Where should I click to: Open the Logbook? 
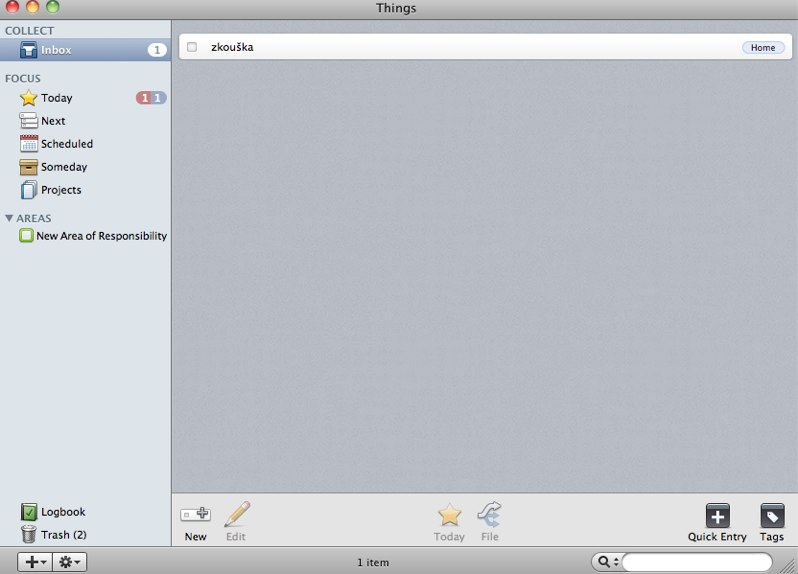pos(53,511)
